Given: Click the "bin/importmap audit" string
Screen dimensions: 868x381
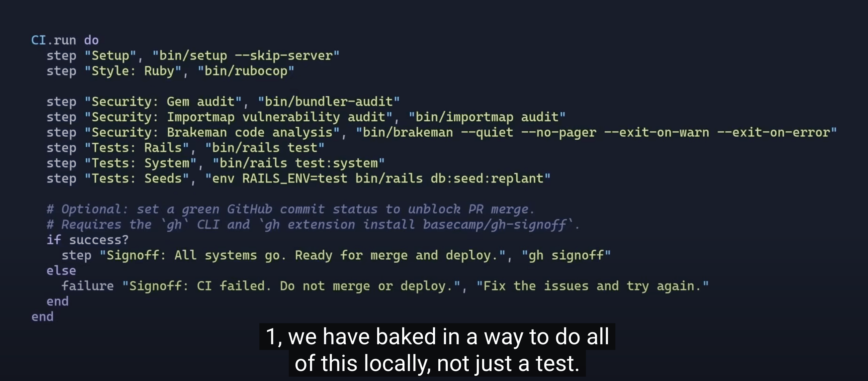Looking at the screenshot, I should click(x=487, y=117).
